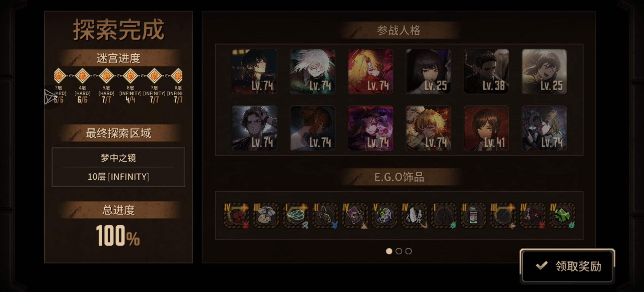Select the tier IV purple book E.G.O gift
This screenshot has height=292, width=644.
click(x=355, y=215)
